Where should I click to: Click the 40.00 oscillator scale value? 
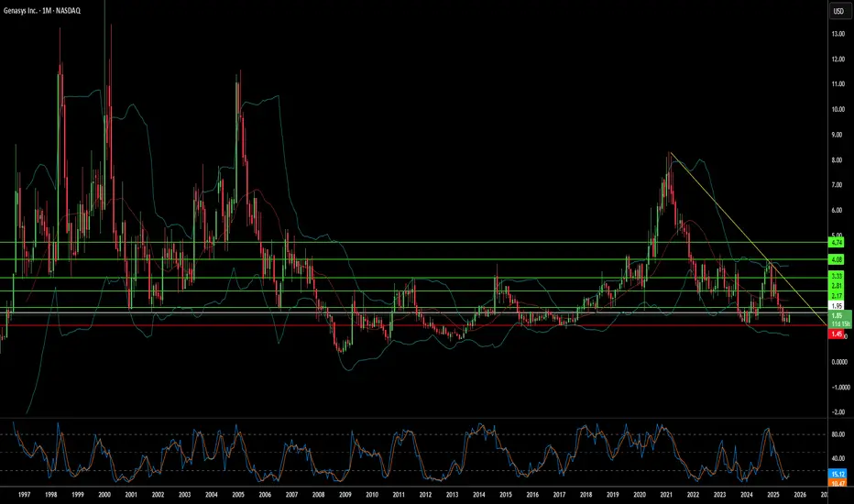pos(838,459)
